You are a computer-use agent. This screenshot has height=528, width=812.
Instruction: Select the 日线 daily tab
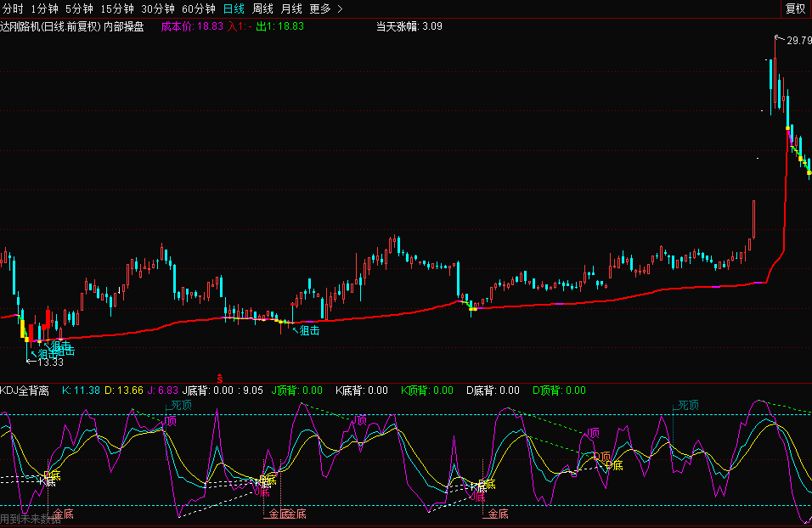(x=234, y=8)
